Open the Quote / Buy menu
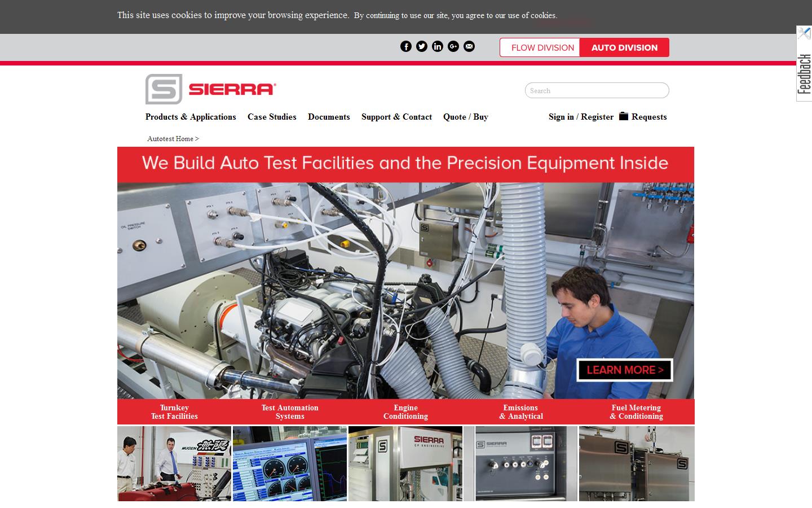The width and height of the screenshot is (812, 508). [x=466, y=117]
